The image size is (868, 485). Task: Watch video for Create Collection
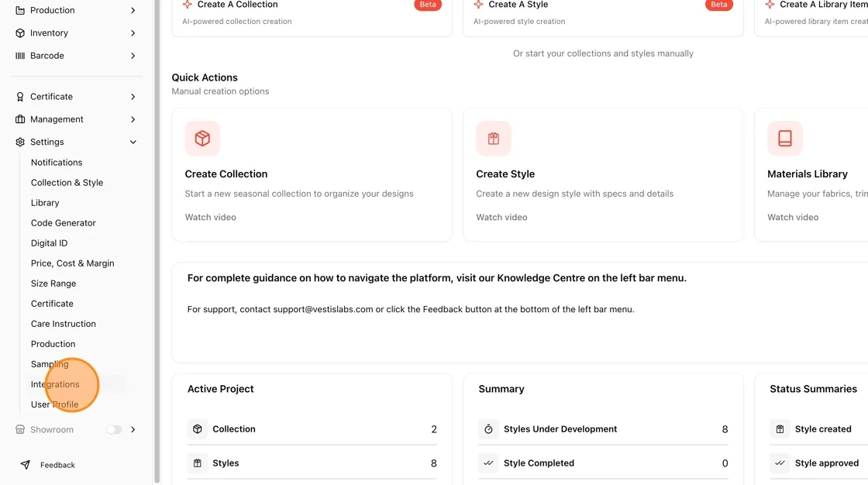(x=210, y=217)
